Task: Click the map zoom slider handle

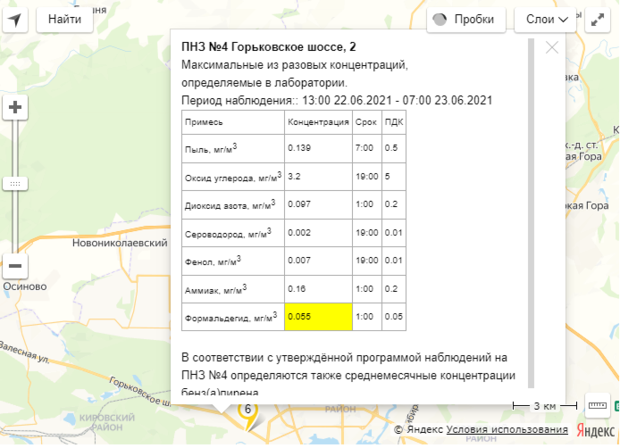Action: coord(16,184)
